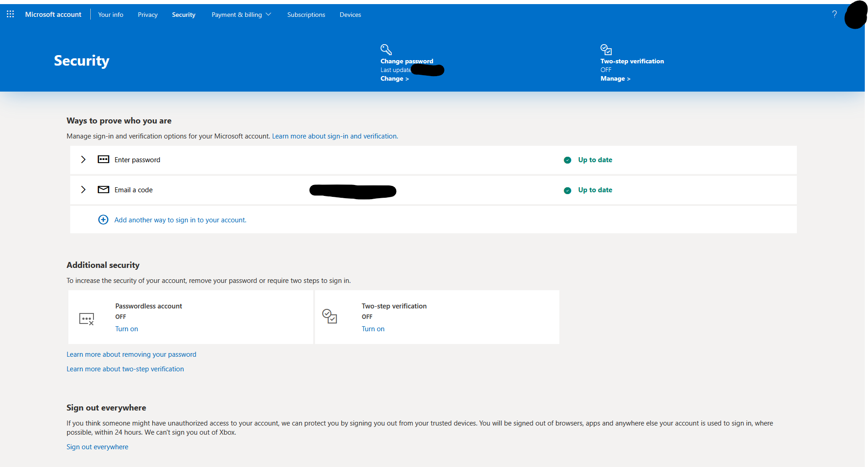Open Learn more about removing your password
This screenshot has width=868, height=467.
click(131, 354)
